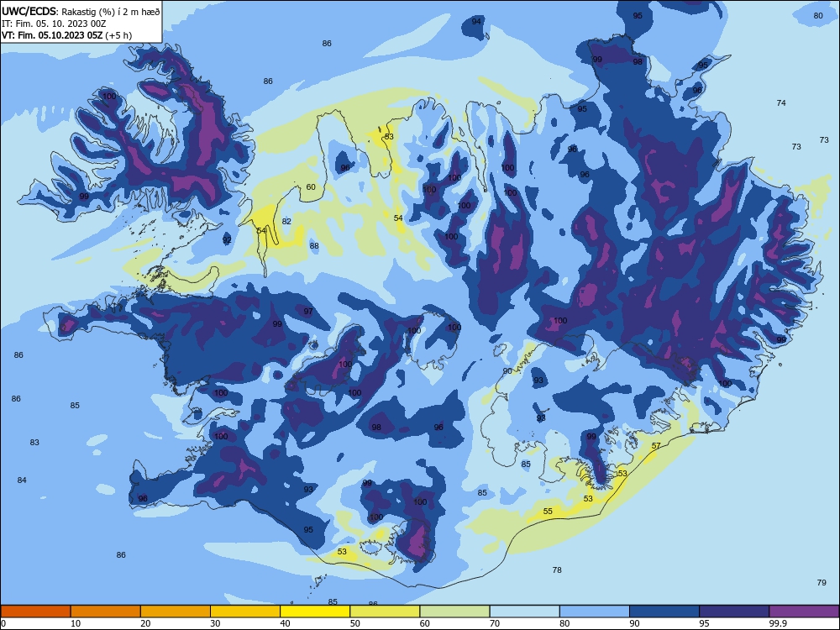
Task: Click the '84' value over the western ocean
Action: tap(22, 480)
